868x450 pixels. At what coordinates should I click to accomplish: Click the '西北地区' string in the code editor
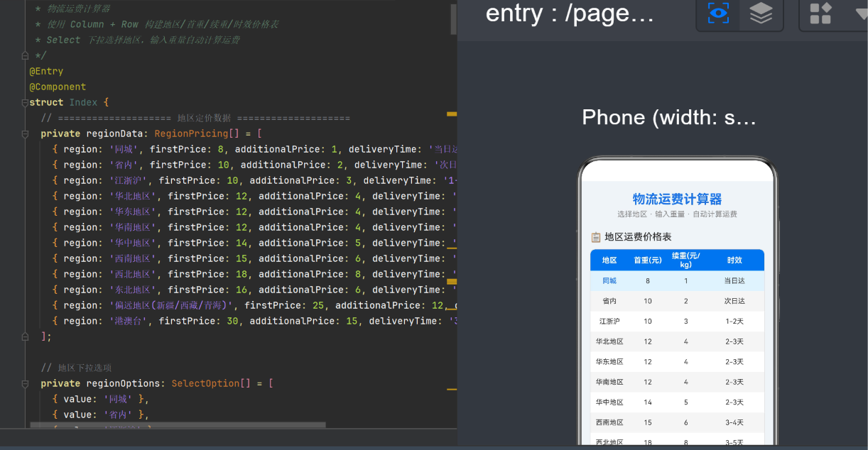tap(134, 275)
